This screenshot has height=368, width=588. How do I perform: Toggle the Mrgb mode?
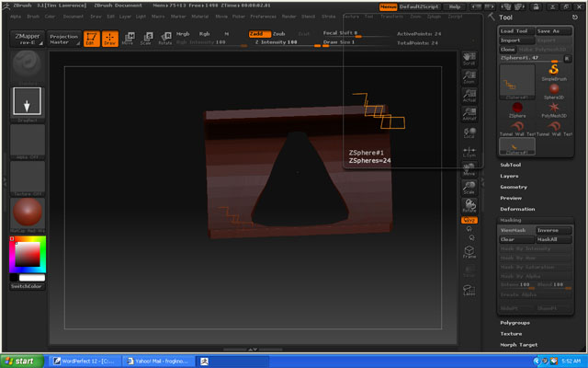pyautogui.click(x=183, y=34)
